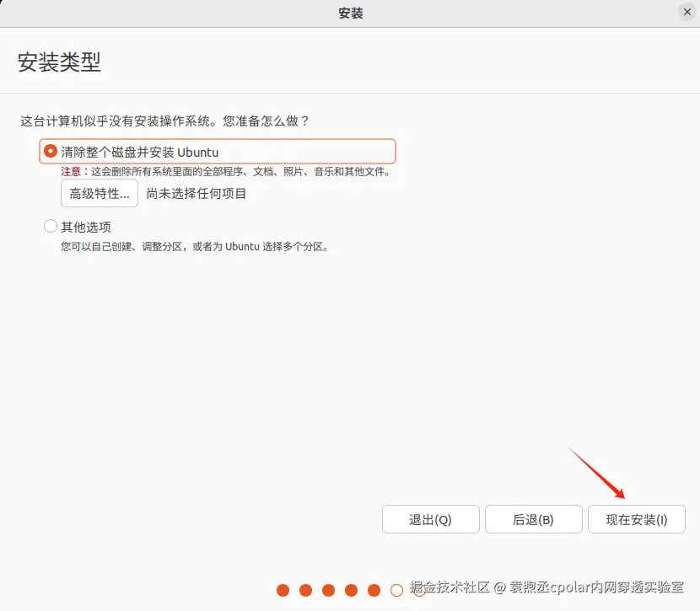Quit installer via 退出(Q) button
700x611 pixels.
[x=430, y=519]
